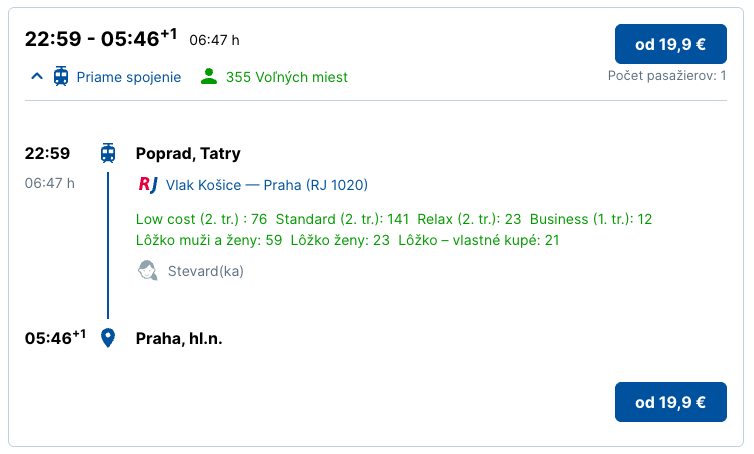Click the Relax (2. tr.) seat count
Viewport: 754px width, 454px height.
coord(469,219)
